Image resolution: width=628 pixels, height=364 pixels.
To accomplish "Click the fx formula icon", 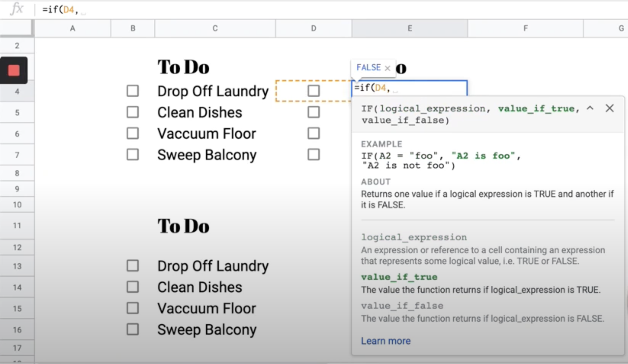I will pos(16,9).
